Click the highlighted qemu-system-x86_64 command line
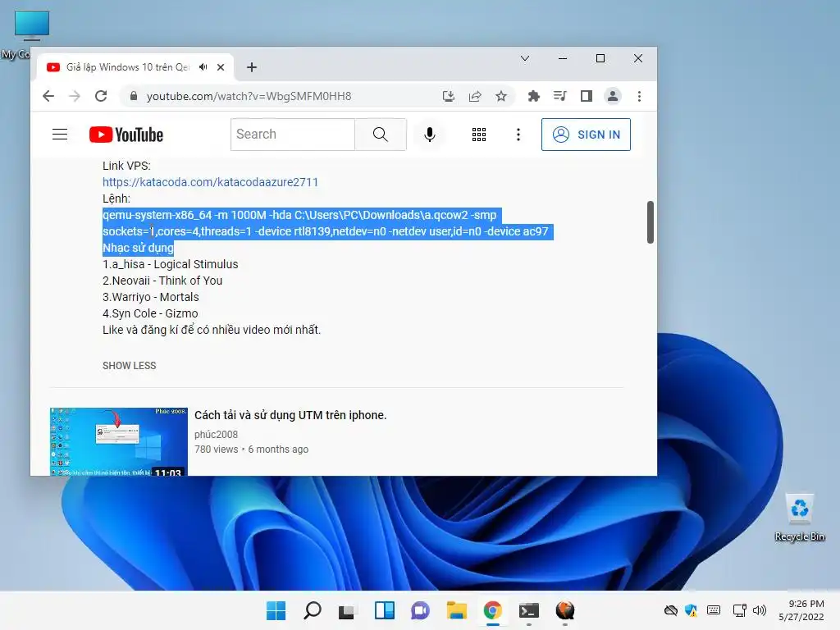 tap(327, 223)
